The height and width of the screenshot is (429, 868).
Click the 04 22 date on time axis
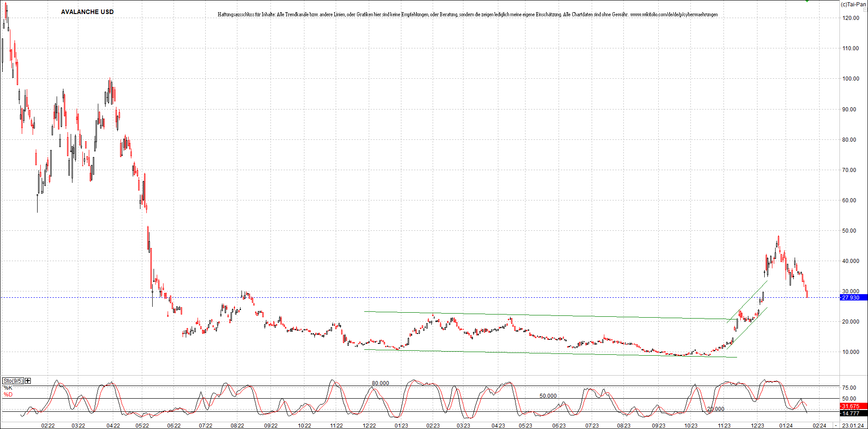113,425
